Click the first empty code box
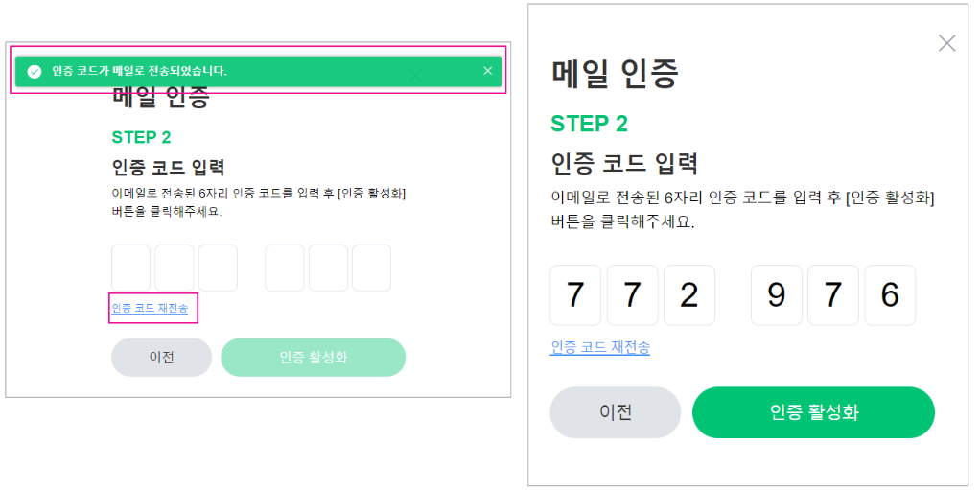Screen dimensions: 980x490 [131, 268]
